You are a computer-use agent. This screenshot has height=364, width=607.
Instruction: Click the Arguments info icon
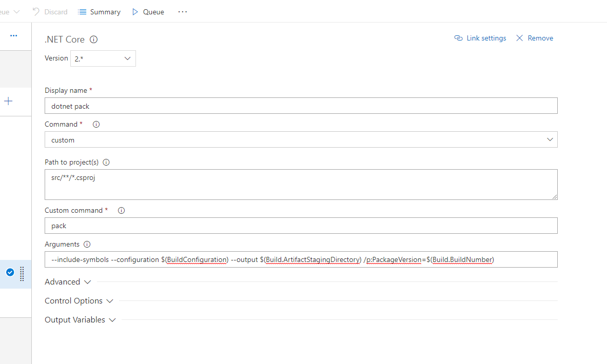click(87, 244)
